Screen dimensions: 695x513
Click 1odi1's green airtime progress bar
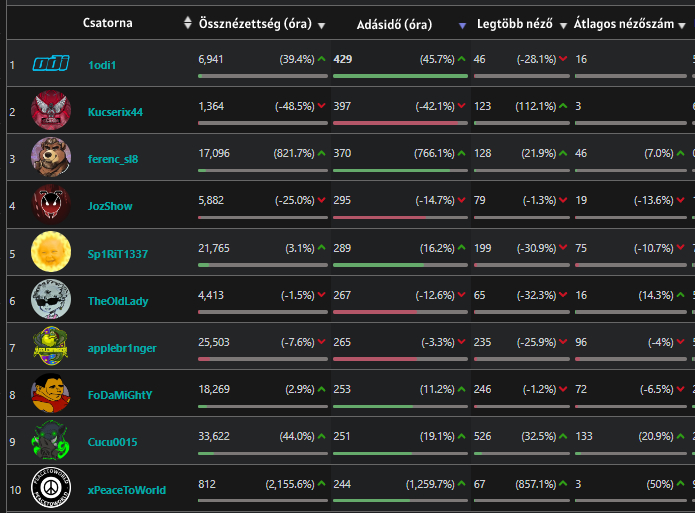tap(400, 75)
